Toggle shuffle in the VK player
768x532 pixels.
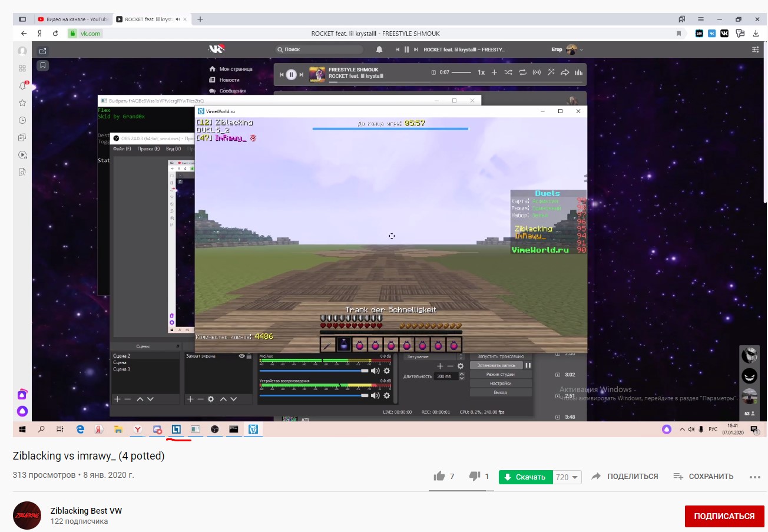tap(508, 72)
